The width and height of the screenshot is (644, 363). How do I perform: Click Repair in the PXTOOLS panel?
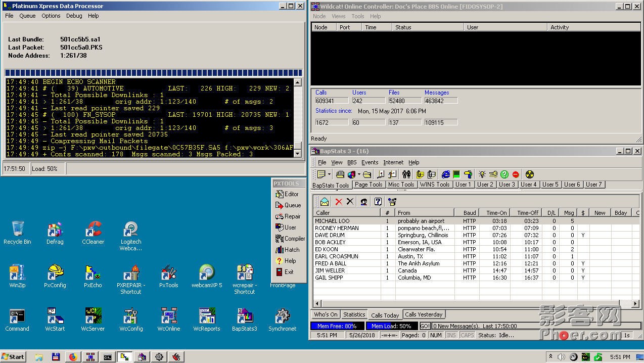(x=288, y=216)
